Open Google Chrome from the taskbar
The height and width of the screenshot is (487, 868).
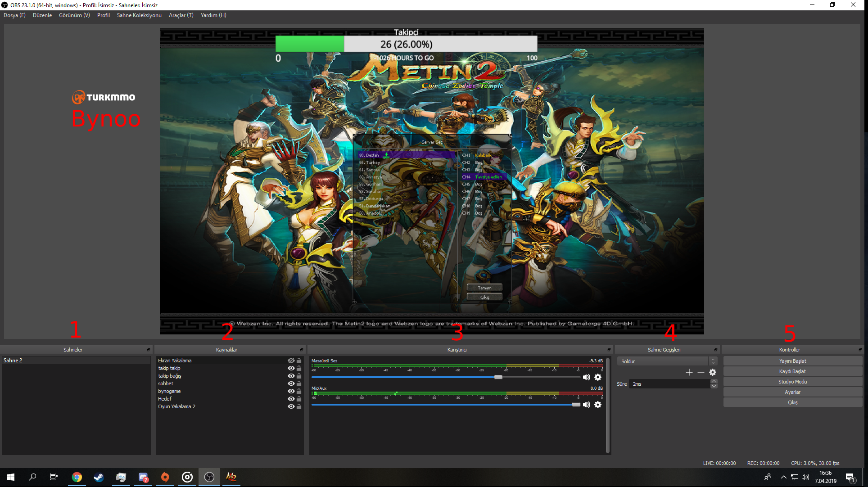[77, 477]
